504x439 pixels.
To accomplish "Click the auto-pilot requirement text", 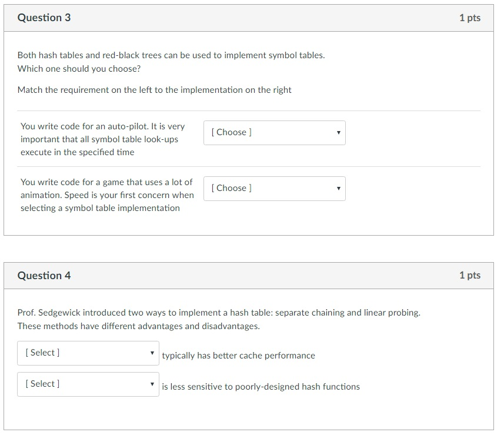I will [103, 139].
